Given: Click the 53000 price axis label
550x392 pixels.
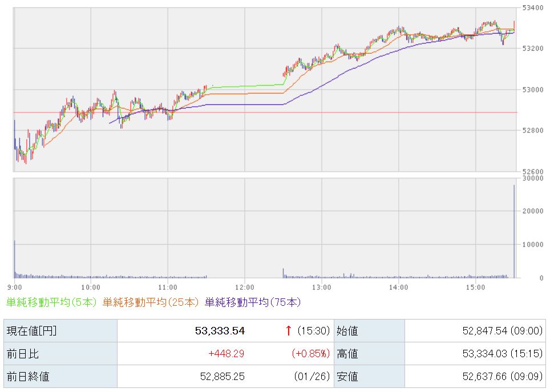Looking at the screenshot, I should pos(532,90).
